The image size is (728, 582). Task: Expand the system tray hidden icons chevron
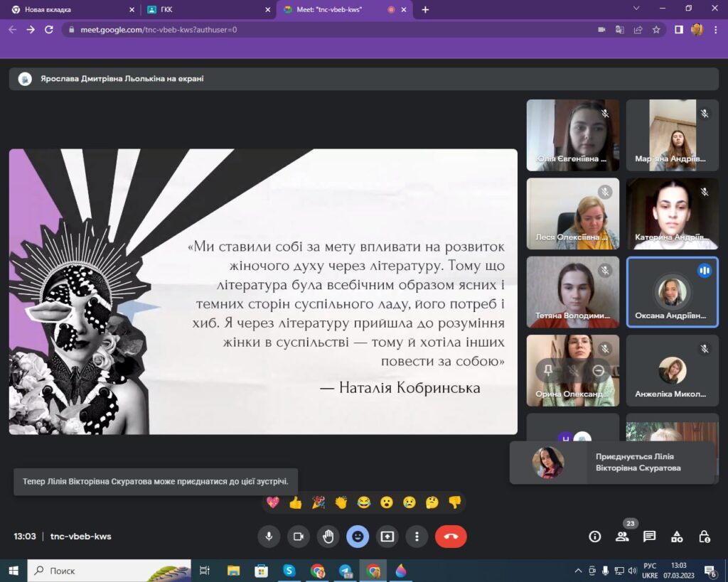578,571
